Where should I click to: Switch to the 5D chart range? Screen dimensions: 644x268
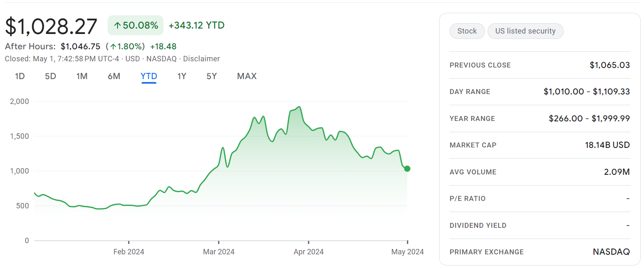[50, 76]
